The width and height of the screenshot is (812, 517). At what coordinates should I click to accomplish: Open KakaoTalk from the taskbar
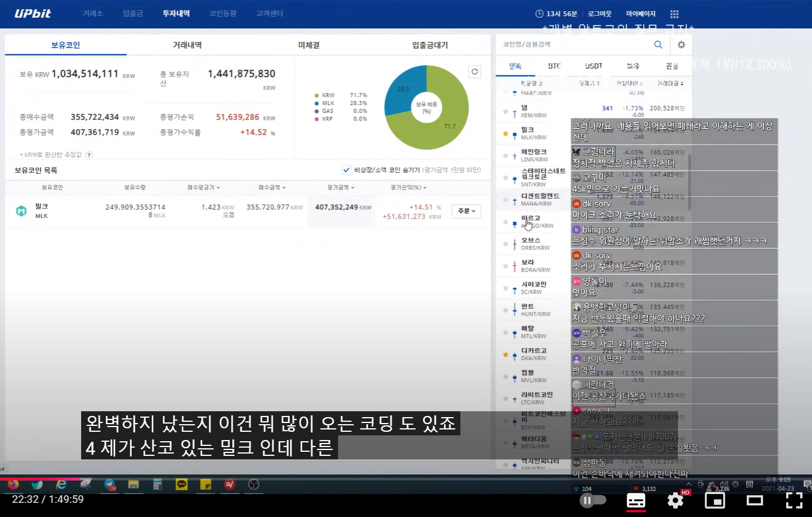(182, 485)
